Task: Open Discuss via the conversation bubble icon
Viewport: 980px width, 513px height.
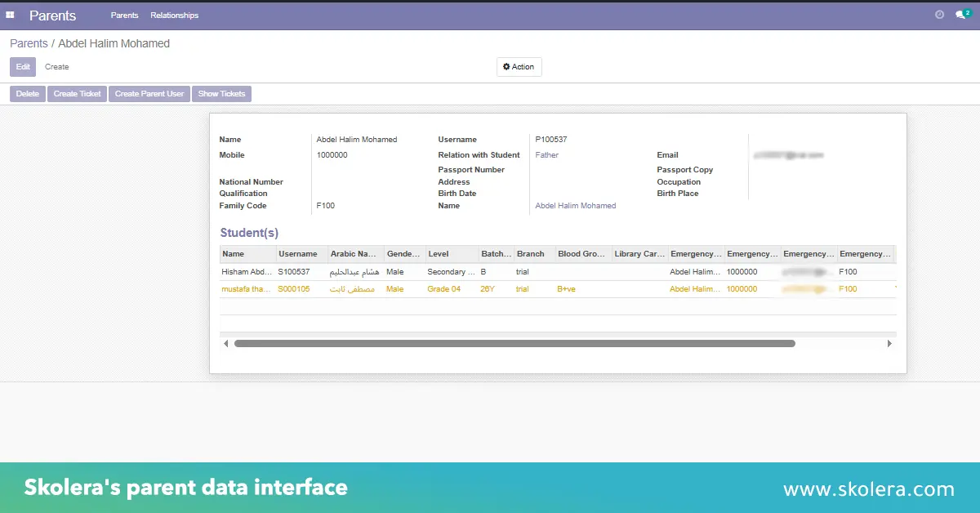Action: point(960,16)
